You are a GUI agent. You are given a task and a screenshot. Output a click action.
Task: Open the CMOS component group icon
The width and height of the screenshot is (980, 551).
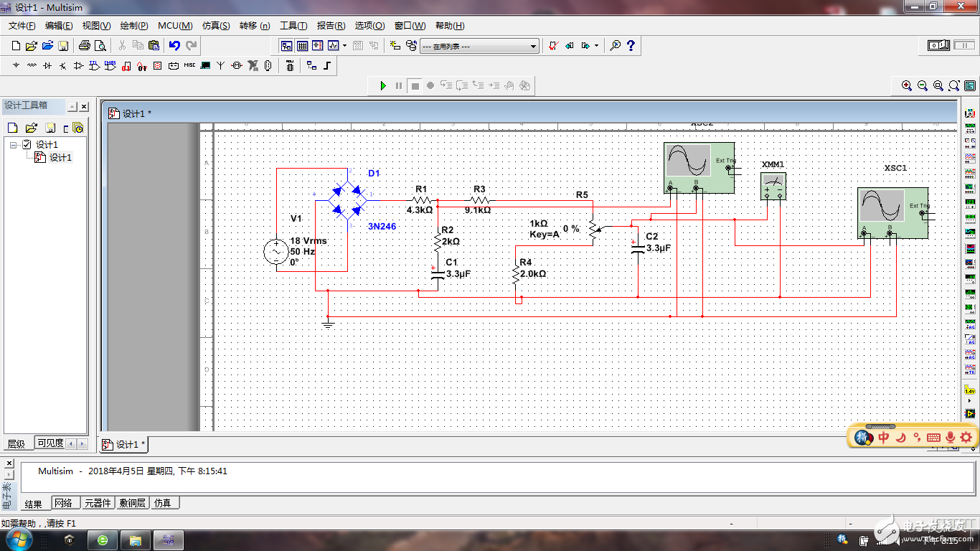(x=110, y=66)
